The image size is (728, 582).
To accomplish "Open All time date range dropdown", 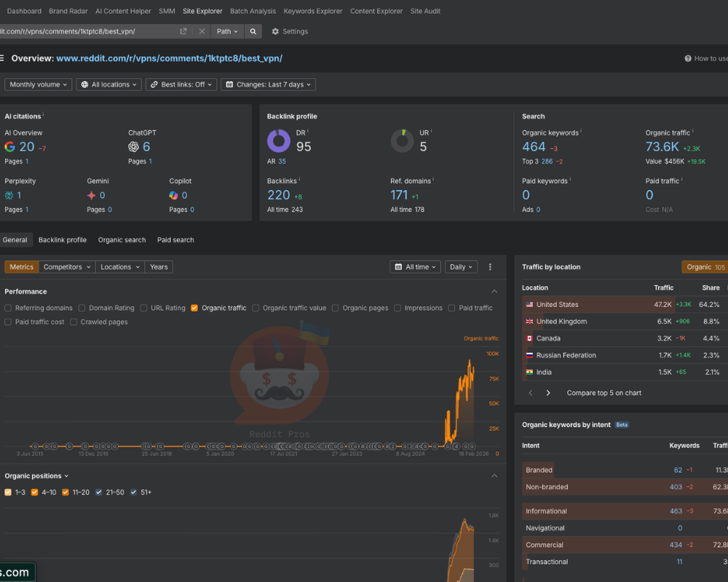I will point(416,267).
